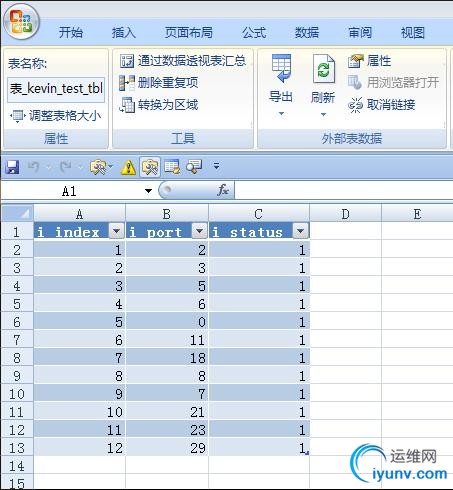
Task: Switch to the 插入 (Insert) tab
Action: (x=124, y=33)
